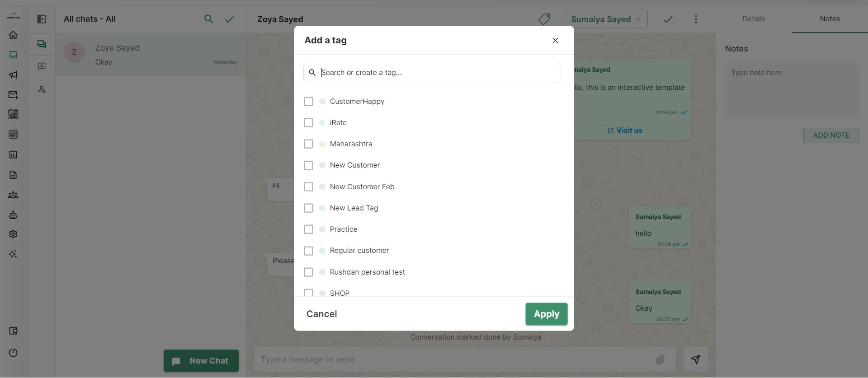
Task: Expand the Sumaiya Sayed assignee dropdown
Action: point(606,19)
